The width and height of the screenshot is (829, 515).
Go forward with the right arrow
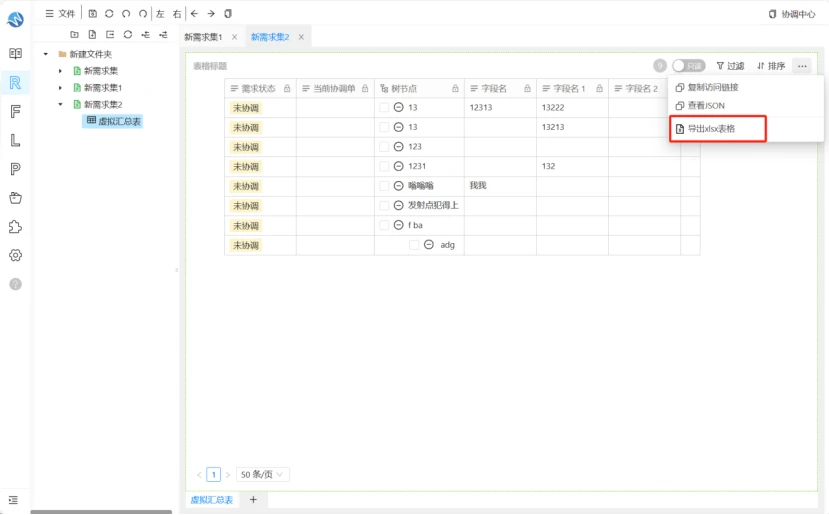211,13
